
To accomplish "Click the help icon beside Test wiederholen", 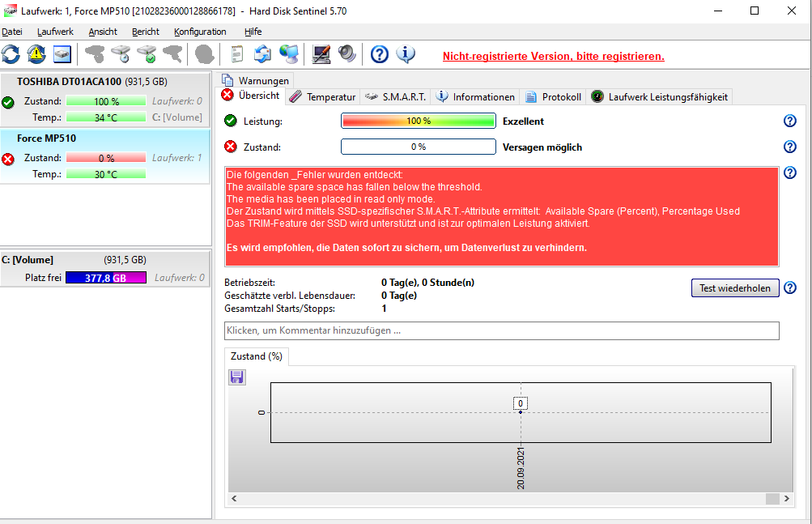I will pos(789,288).
